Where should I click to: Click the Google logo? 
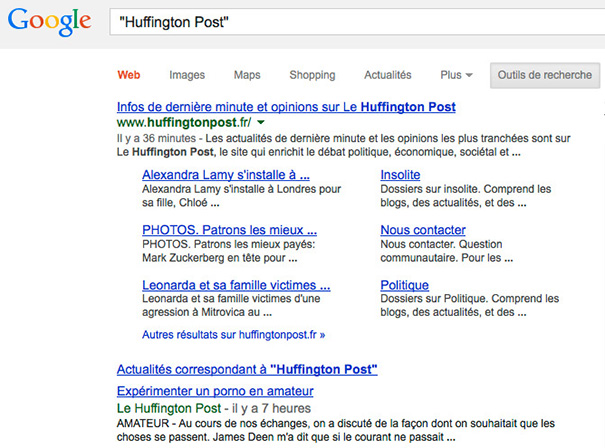[49, 22]
